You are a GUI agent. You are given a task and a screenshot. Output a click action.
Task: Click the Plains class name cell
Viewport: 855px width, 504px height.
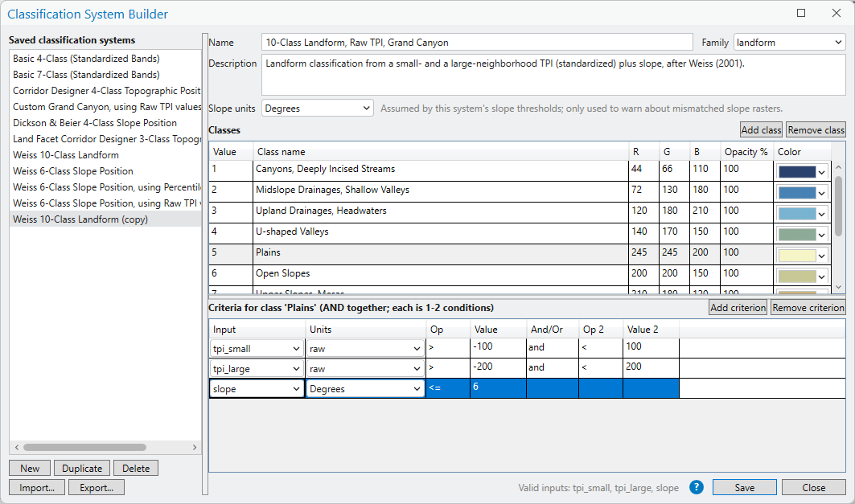(x=441, y=255)
